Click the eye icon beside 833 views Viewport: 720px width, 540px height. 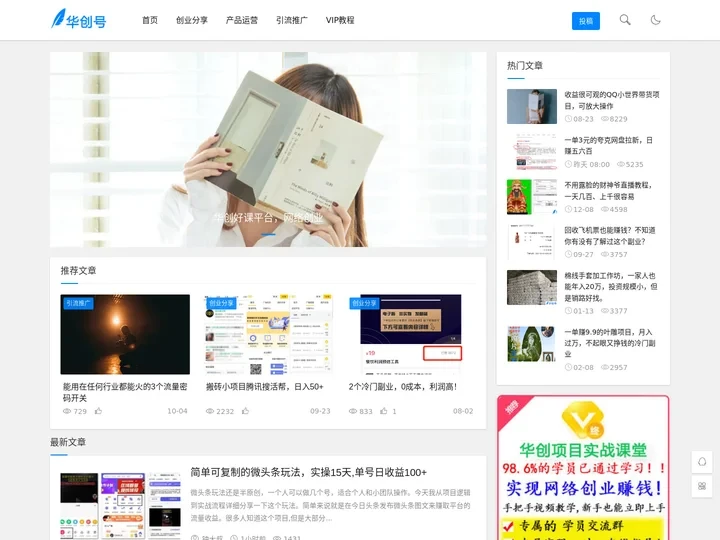tap(353, 411)
